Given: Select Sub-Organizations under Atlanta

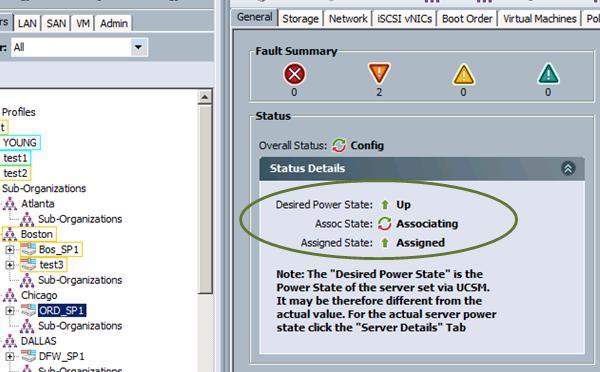Looking at the screenshot, I should 80,219.
